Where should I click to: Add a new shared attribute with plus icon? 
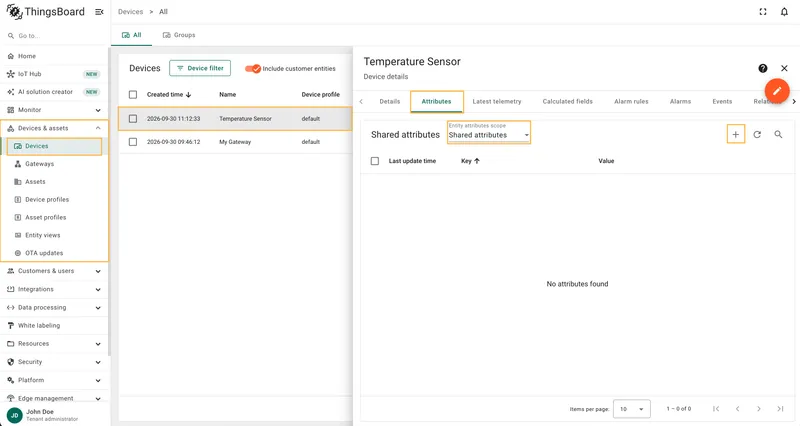[x=735, y=135]
